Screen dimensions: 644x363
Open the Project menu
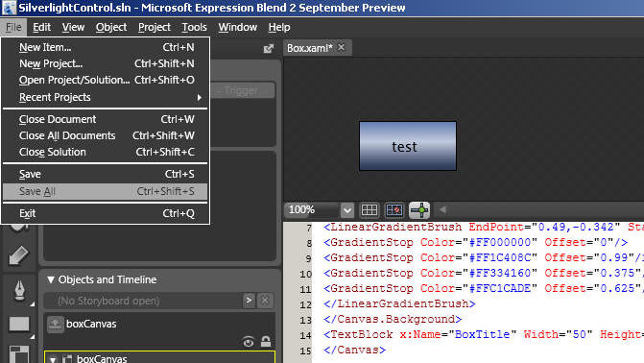[x=154, y=27]
